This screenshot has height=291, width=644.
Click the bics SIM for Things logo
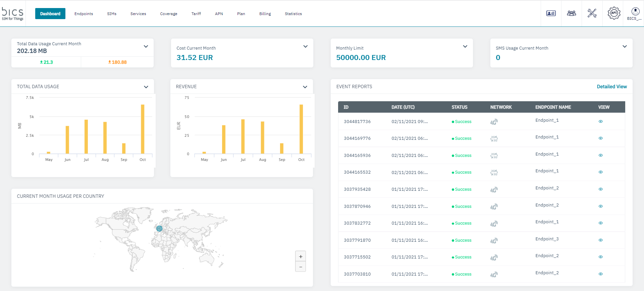[x=13, y=14]
